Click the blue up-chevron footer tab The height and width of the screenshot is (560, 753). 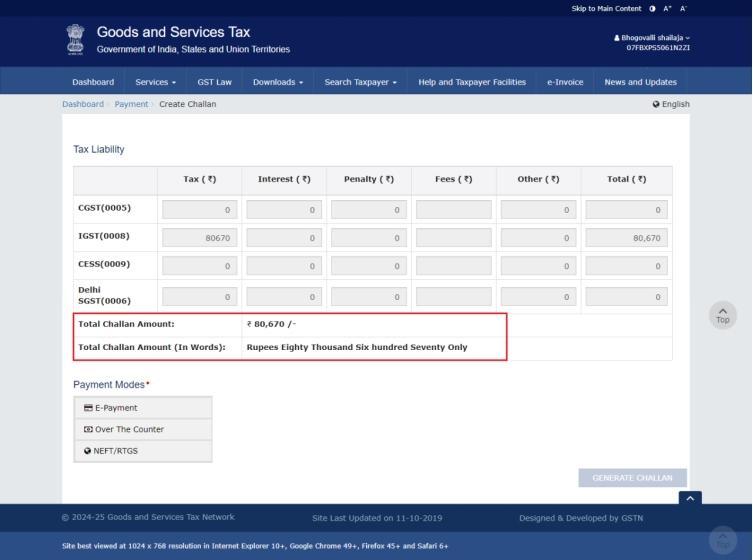(x=690, y=498)
